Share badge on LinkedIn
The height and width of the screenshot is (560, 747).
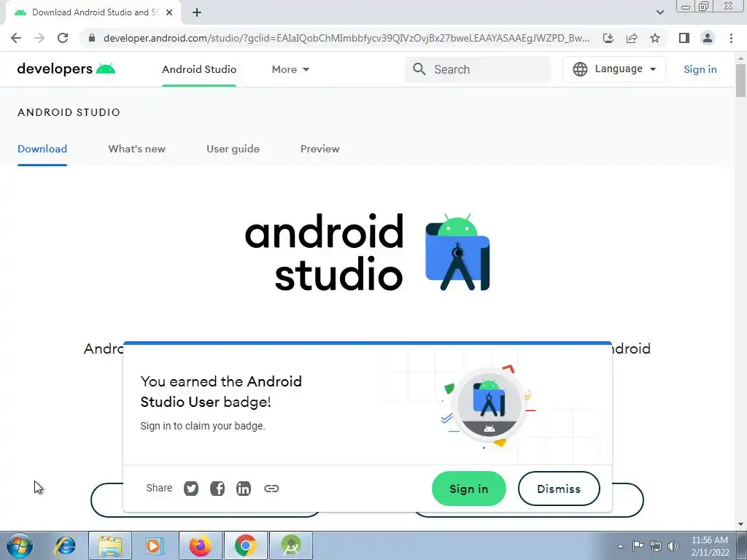click(244, 489)
